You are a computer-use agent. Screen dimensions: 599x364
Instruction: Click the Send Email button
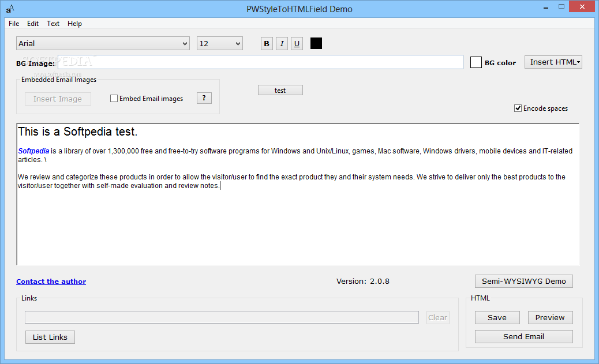coord(524,336)
